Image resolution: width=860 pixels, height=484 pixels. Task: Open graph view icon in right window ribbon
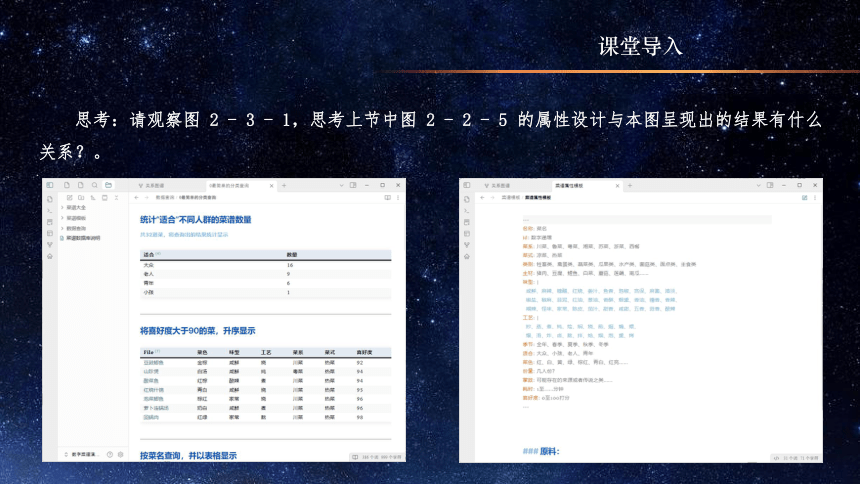click(467, 245)
